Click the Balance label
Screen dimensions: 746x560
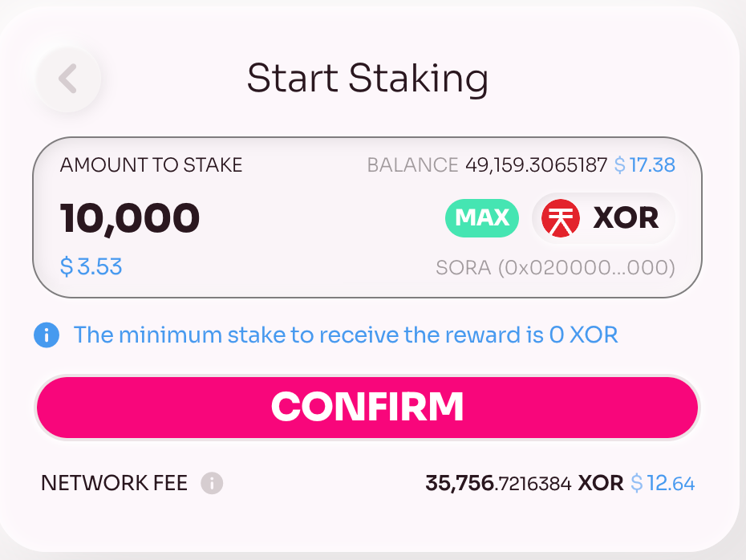(412, 165)
